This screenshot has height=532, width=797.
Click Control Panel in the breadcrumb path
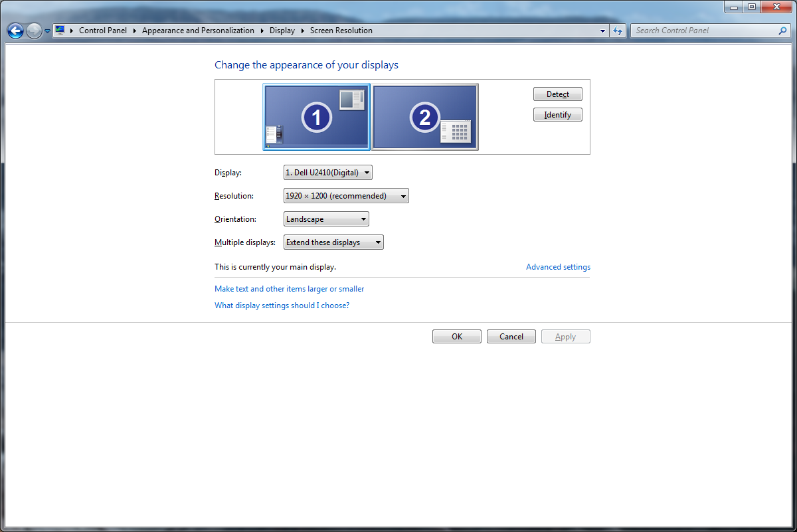tap(102, 31)
